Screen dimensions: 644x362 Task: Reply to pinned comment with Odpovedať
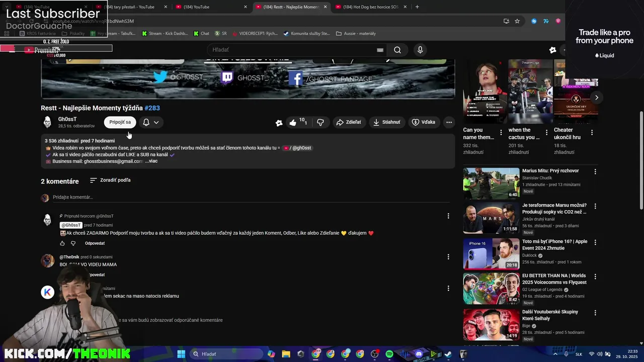(95, 243)
